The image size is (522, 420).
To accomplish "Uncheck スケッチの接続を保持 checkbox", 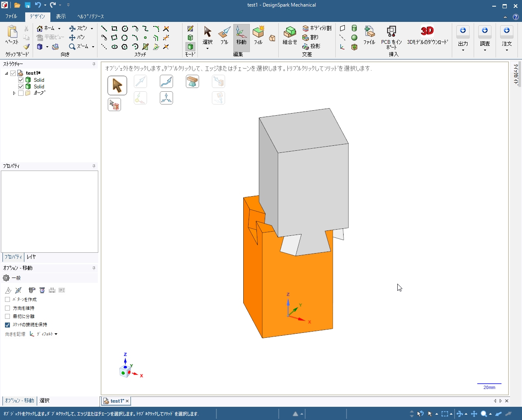I will tap(7, 325).
